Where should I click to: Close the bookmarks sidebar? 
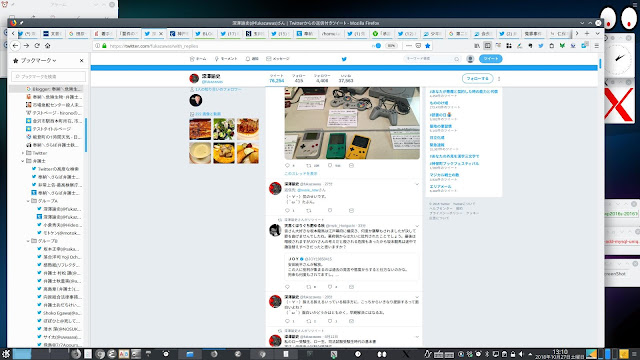(x=82, y=60)
